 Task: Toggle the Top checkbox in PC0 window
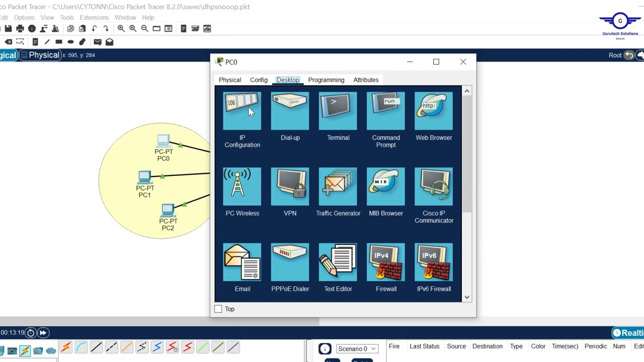218,309
